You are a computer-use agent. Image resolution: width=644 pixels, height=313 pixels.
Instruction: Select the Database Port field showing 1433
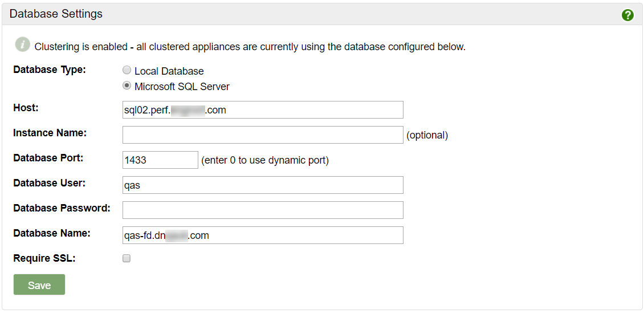click(160, 160)
